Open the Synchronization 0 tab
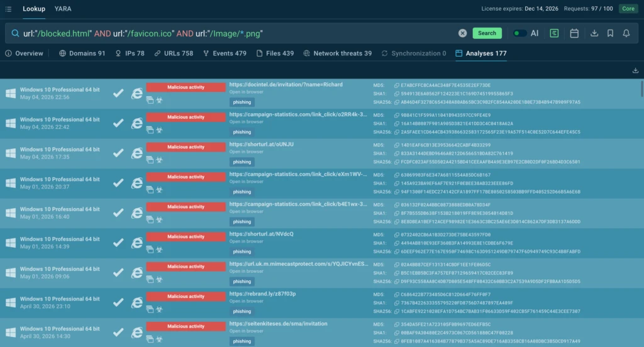 point(414,53)
